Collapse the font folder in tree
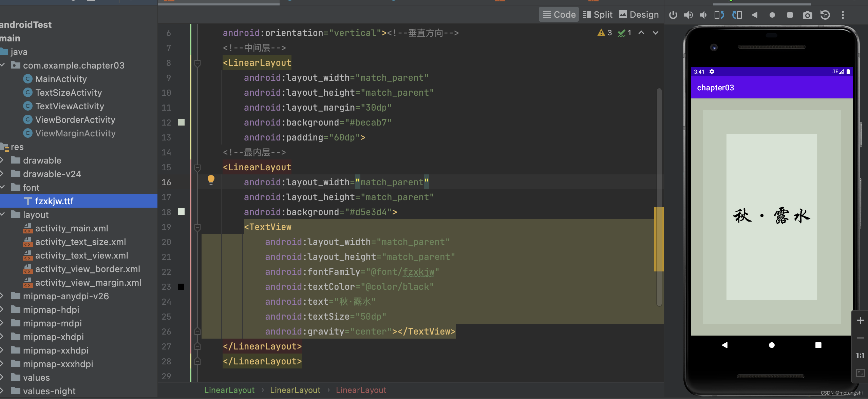This screenshot has height=399, width=868. (3, 187)
